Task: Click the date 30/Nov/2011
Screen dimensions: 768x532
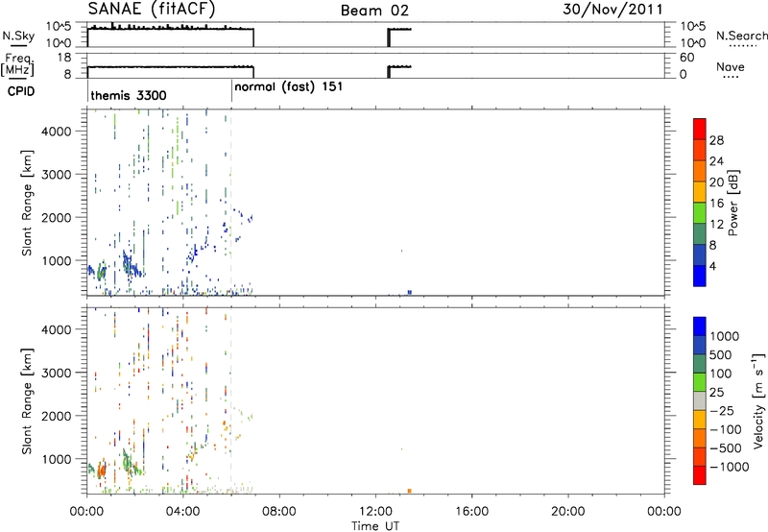Action: tap(612, 10)
